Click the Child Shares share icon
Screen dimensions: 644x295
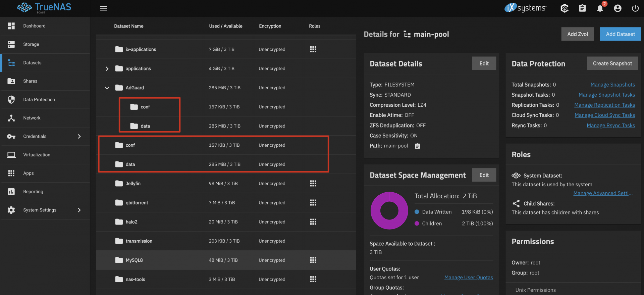[x=516, y=203]
